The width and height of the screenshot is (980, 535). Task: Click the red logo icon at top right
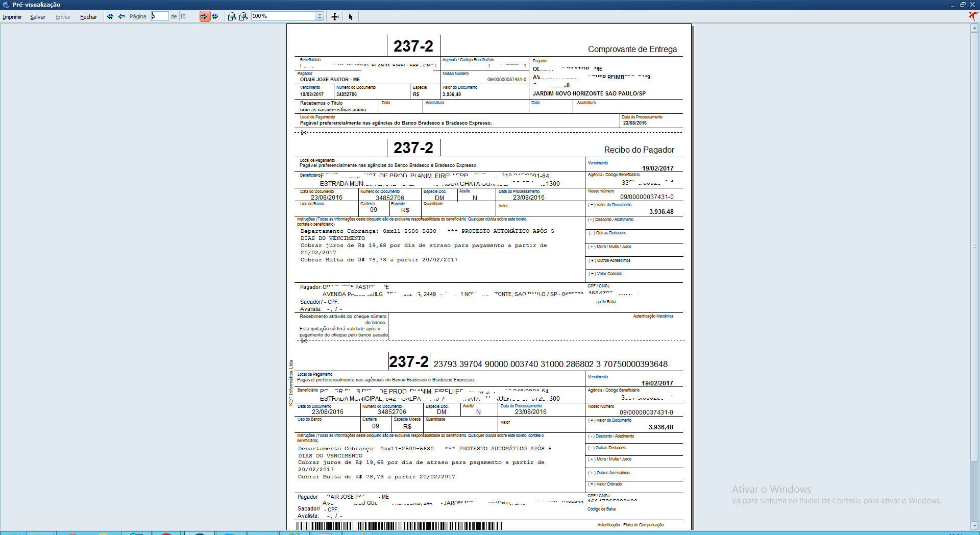click(973, 16)
